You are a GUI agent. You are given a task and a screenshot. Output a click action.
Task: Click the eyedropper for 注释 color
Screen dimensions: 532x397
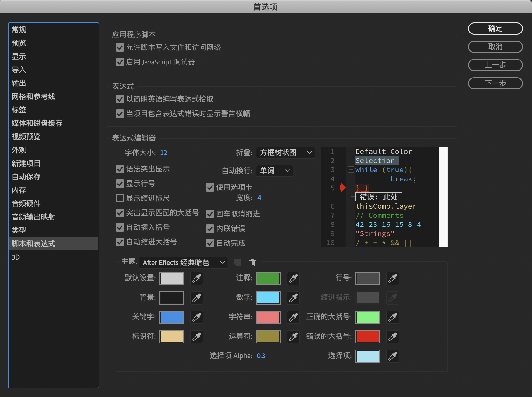(293, 278)
